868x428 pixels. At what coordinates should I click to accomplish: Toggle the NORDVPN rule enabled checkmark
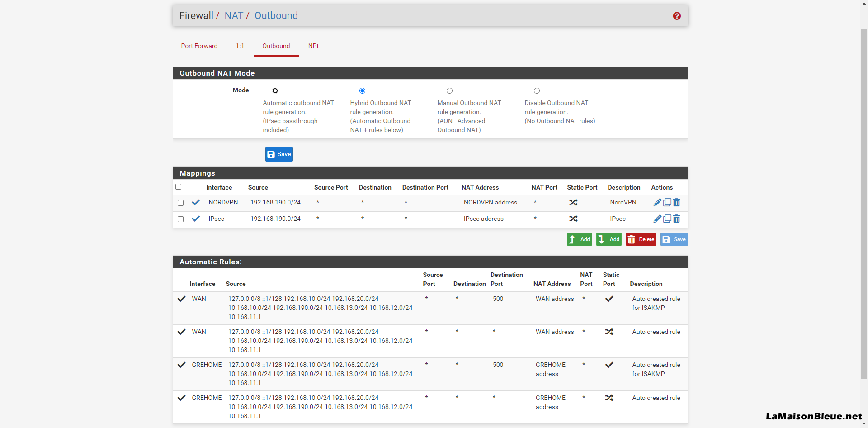click(x=196, y=202)
